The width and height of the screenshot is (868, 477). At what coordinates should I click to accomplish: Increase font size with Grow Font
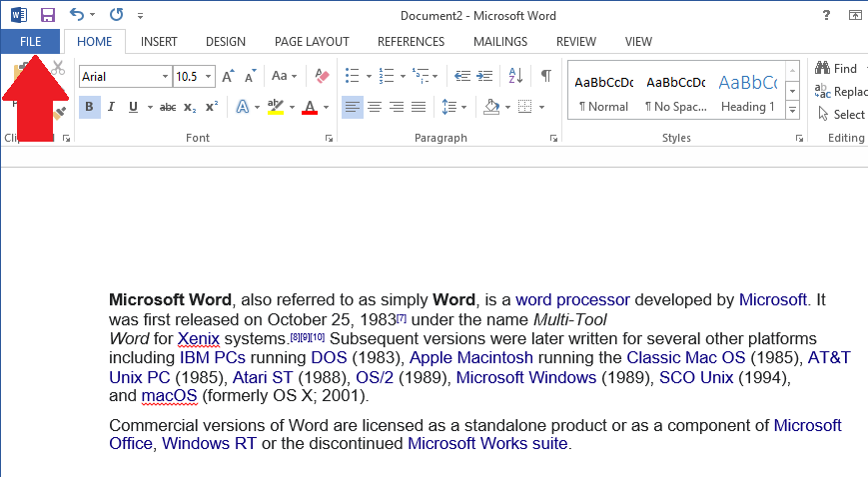tap(228, 77)
